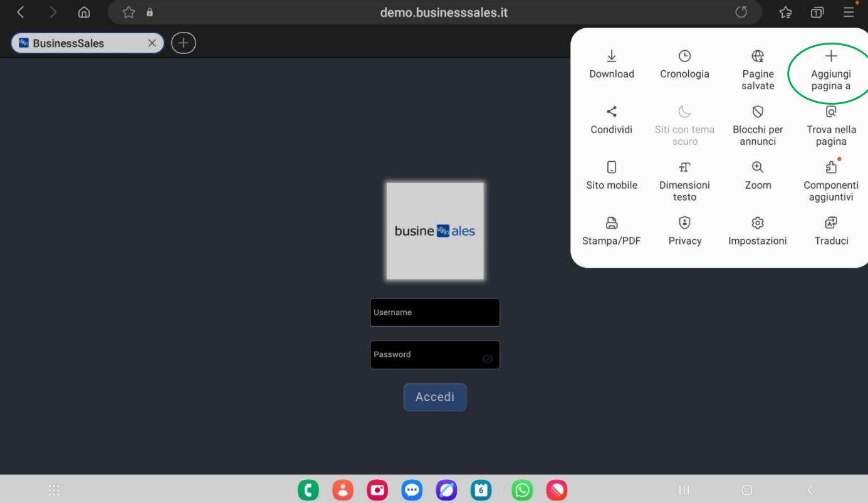Open the browser main menu
The image size is (868, 503).
pyautogui.click(x=849, y=11)
